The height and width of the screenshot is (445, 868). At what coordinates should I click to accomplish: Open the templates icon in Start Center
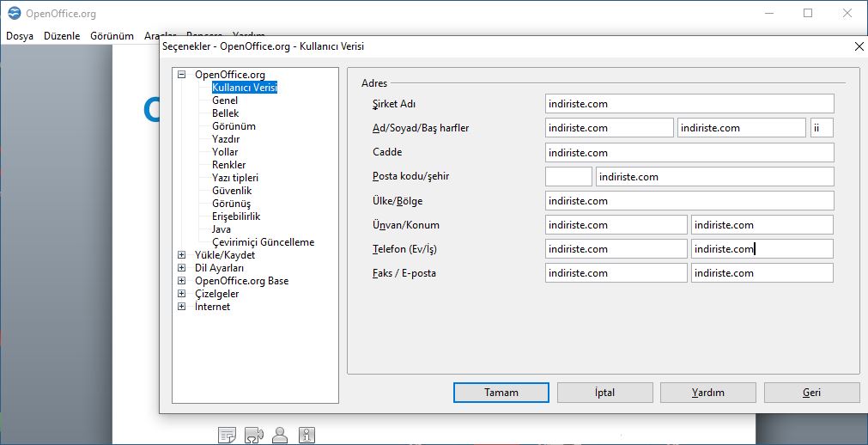[x=228, y=435]
